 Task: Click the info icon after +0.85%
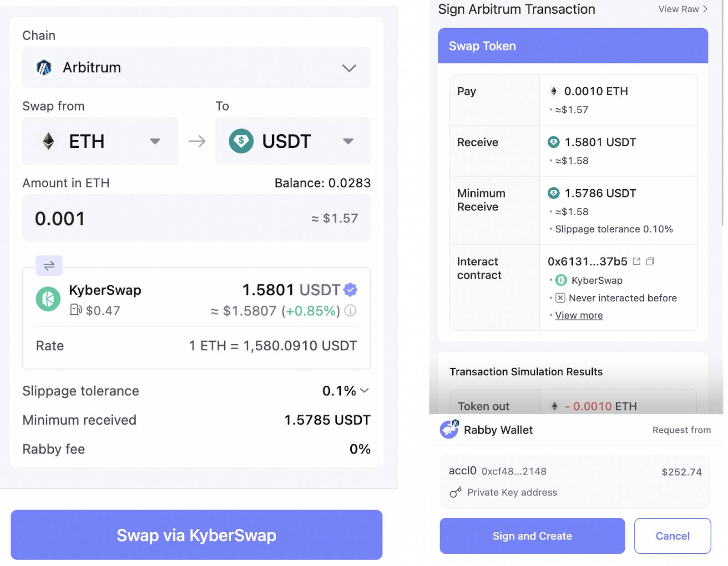coord(350,311)
